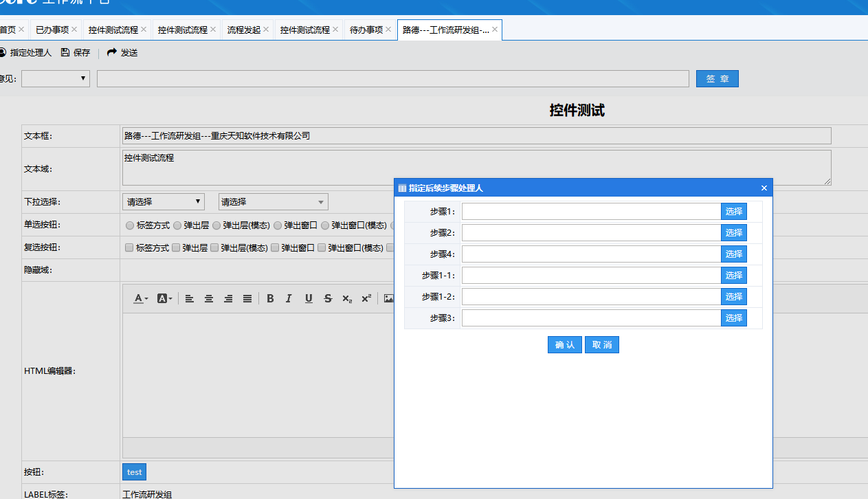Toggle underline in the HTML editor
Image resolution: width=868 pixels, height=499 pixels.
[x=309, y=298]
